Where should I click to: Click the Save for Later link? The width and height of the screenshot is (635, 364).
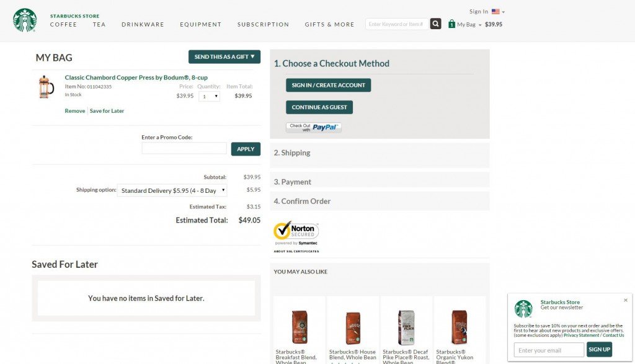pos(107,111)
